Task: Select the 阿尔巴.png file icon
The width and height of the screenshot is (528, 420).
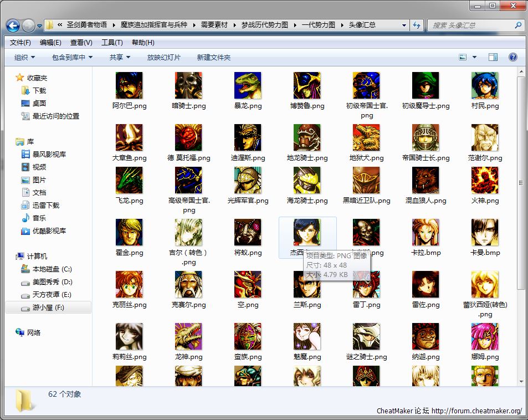Action: tap(129, 86)
